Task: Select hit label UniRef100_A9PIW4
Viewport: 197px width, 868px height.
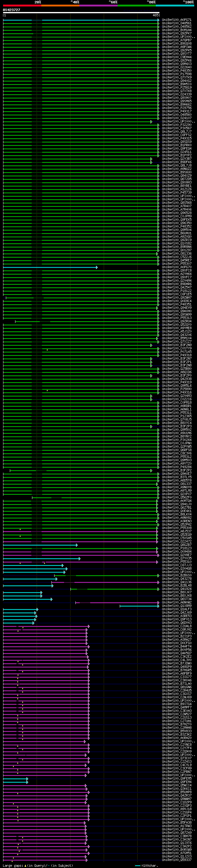Action: (176, 47)
